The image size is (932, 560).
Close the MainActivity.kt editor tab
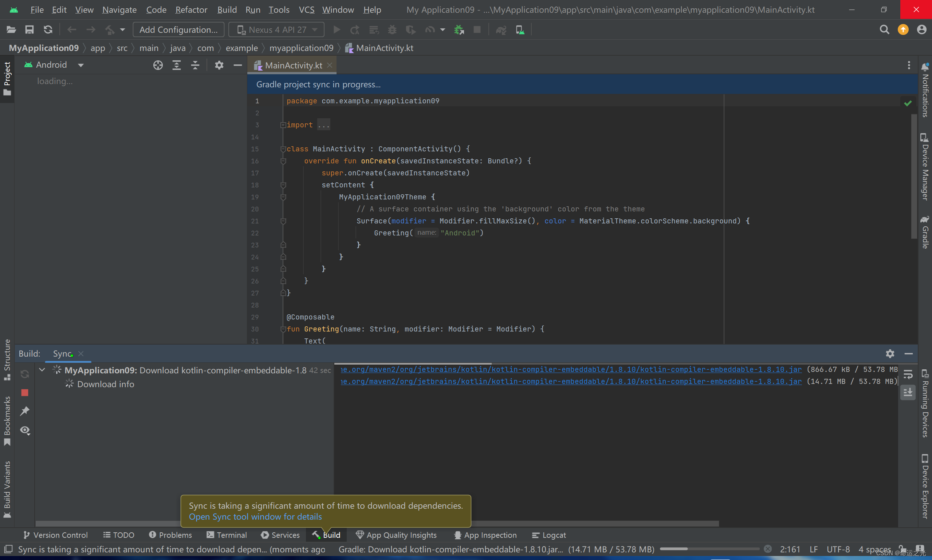point(330,65)
